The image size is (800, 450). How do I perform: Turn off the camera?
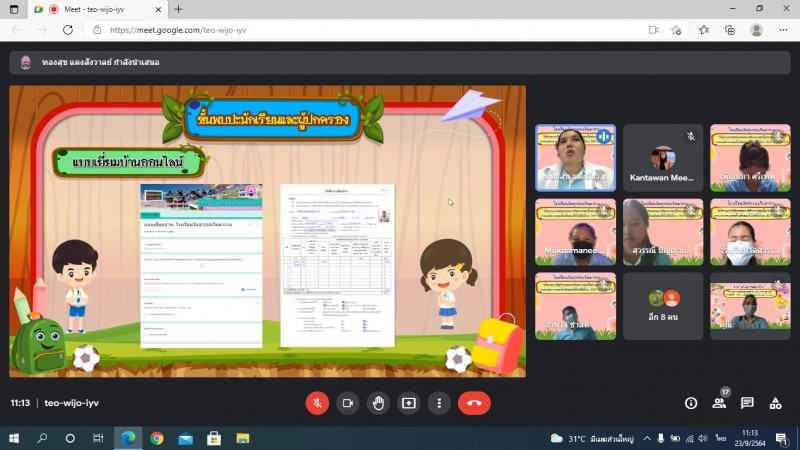[348, 403]
